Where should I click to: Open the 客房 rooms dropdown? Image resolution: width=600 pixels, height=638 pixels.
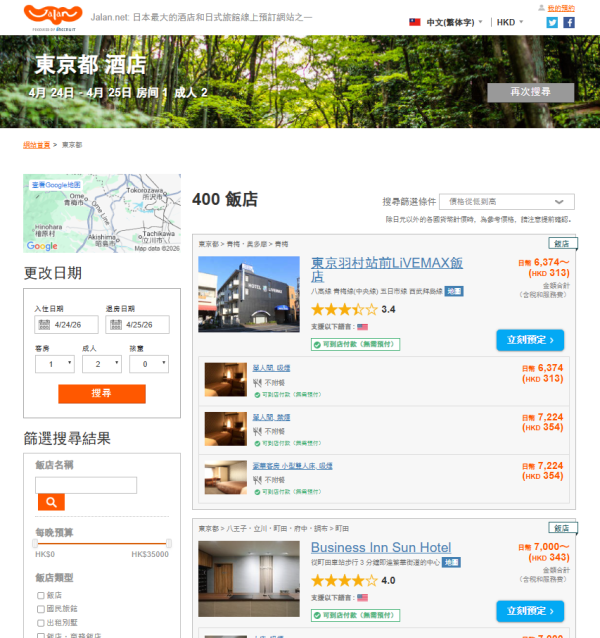click(55, 364)
